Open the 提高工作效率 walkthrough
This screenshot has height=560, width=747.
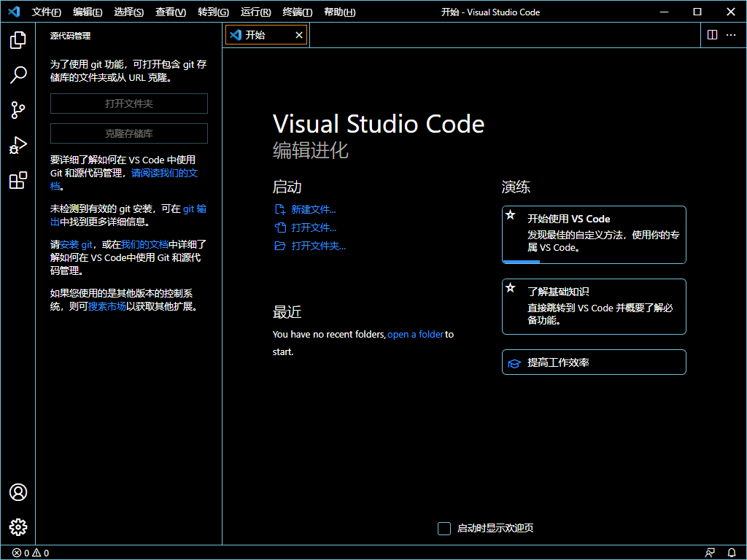tap(594, 362)
